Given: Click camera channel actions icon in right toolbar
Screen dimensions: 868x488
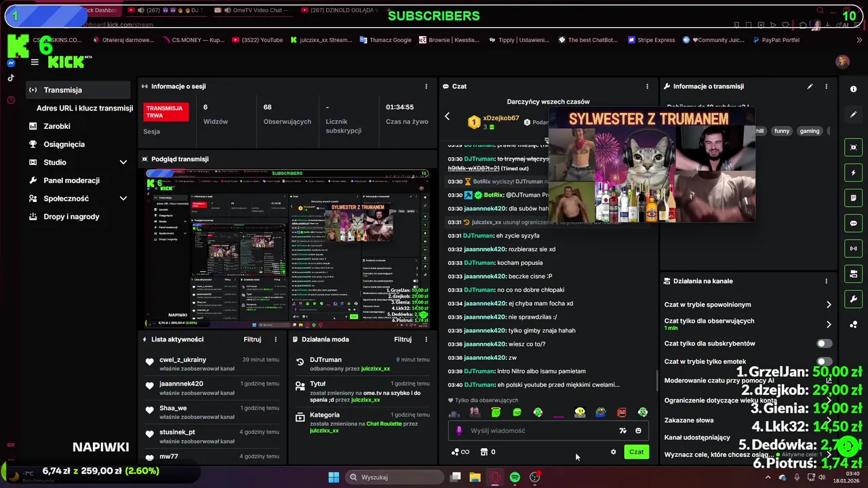Looking at the screenshot, I should click(x=853, y=274).
